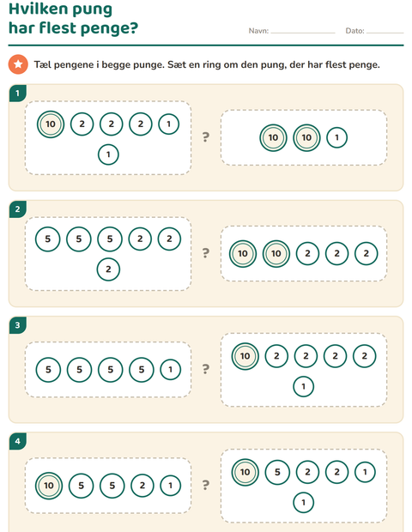Click the 5 coin in exercise 4 right purse
This screenshot has height=532, width=412.
pos(277,472)
